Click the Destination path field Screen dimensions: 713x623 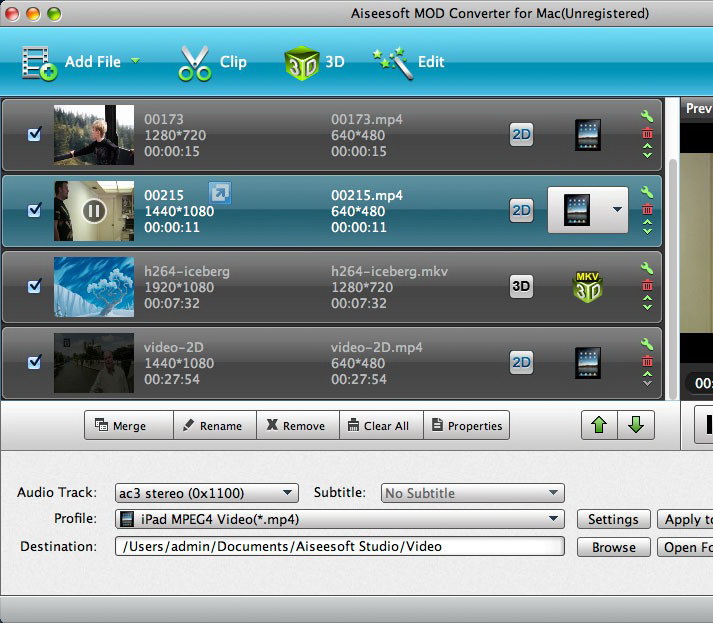340,546
